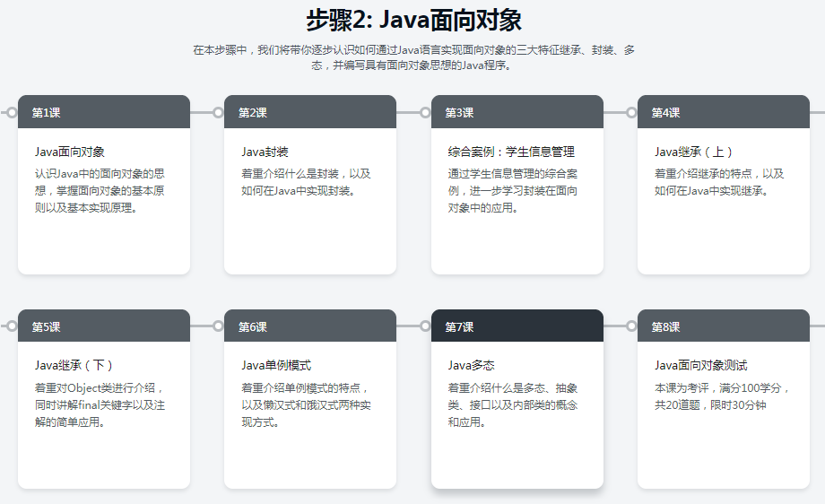Open the Java面向对象测试 exam title
The width and height of the screenshot is (825, 504).
[x=701, y=365]
